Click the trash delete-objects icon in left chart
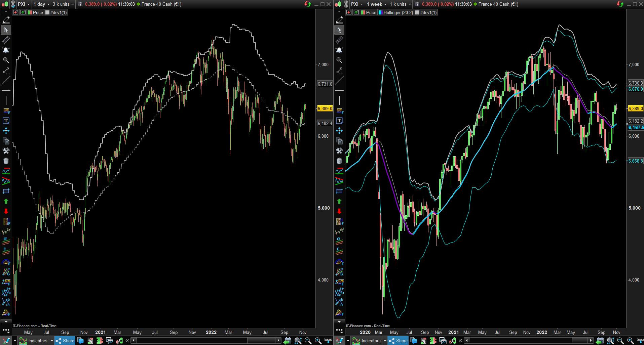 click(x=6, y=161)
